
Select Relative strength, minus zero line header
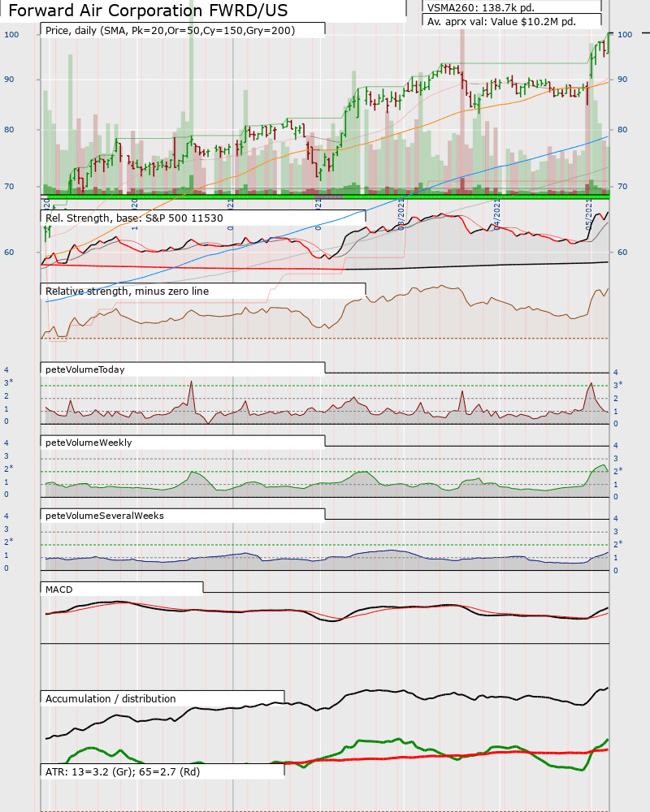click(x=127, y=291)
